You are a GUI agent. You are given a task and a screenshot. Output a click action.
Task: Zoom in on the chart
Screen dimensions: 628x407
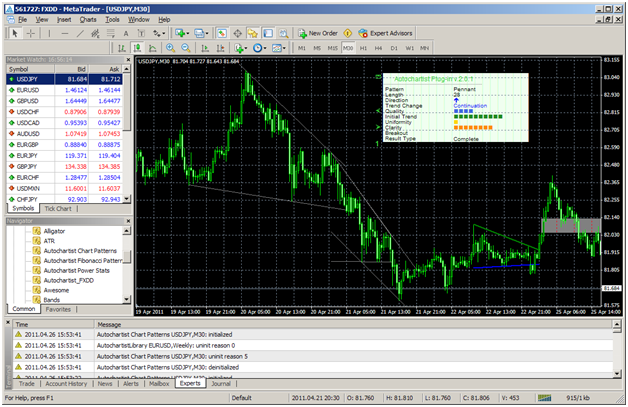click(x=171, y=48)
